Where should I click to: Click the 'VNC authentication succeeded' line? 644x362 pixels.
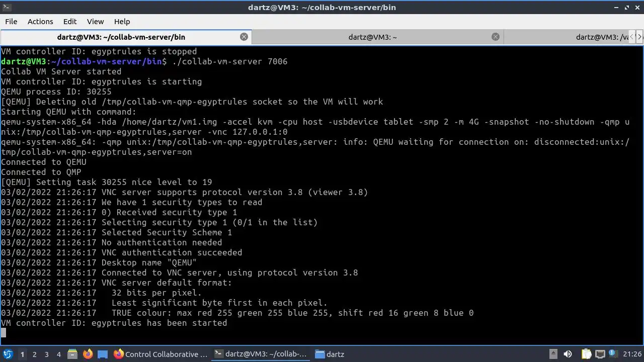tap(122, 252)
